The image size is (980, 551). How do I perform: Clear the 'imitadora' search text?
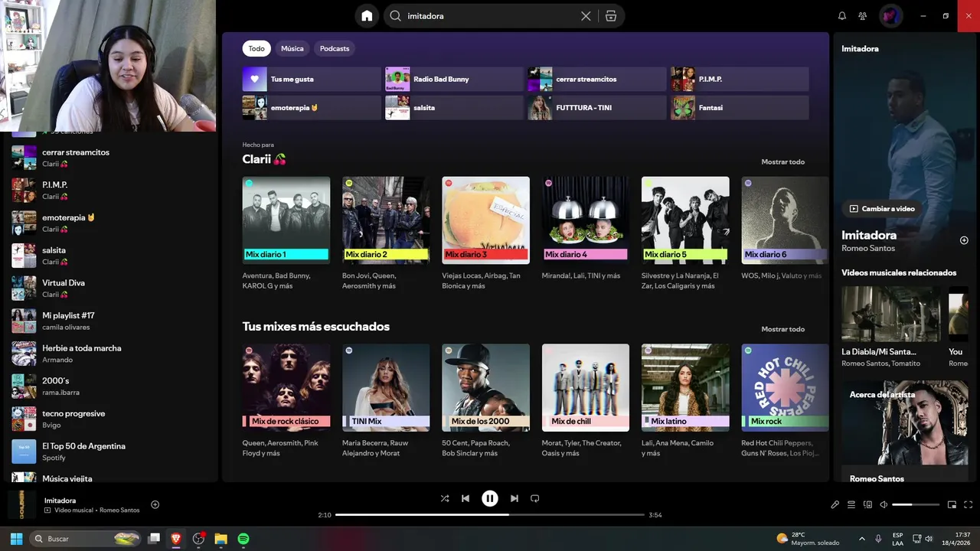pos(586,16)
